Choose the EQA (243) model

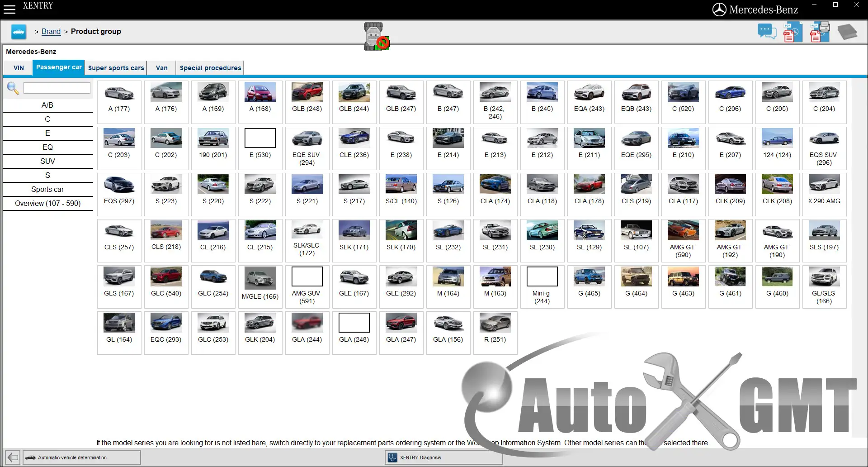(x=590, y=102)
